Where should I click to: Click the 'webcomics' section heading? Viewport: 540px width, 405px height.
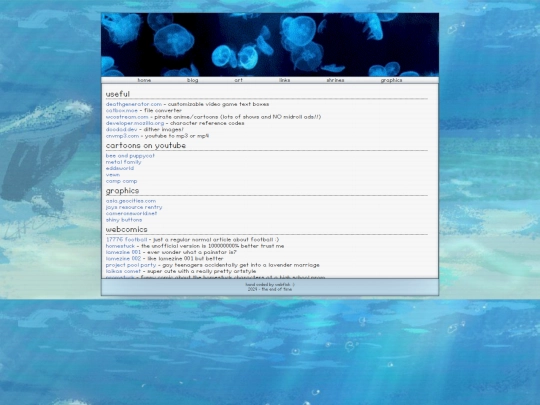127,229
